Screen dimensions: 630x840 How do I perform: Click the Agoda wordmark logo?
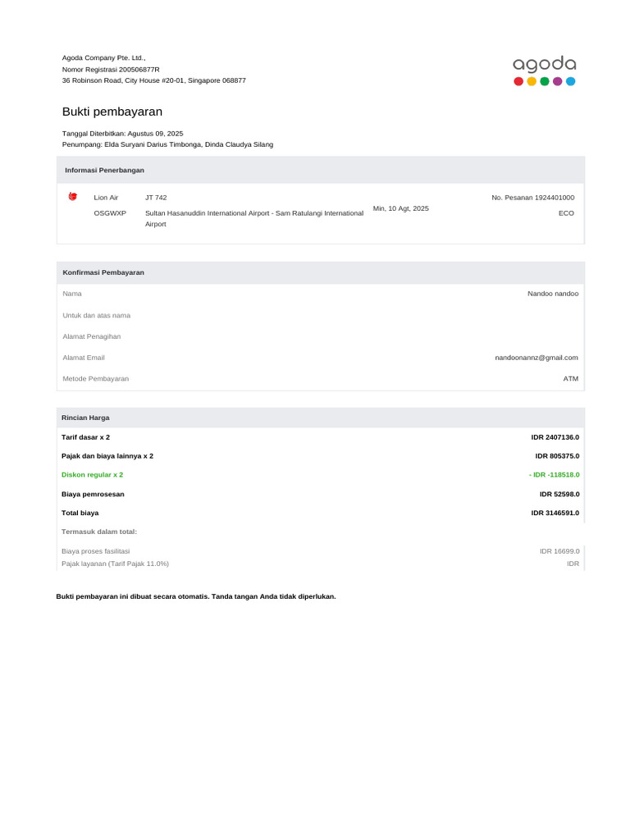pyautogui.click(x=544, y=64)
